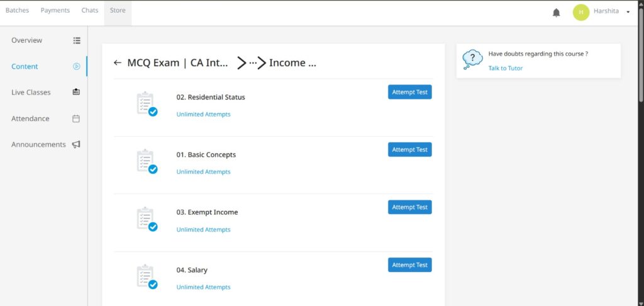This screenshot has height=306, width=644.
Task: Click the notification bell icon
Action: coord(556,13)
